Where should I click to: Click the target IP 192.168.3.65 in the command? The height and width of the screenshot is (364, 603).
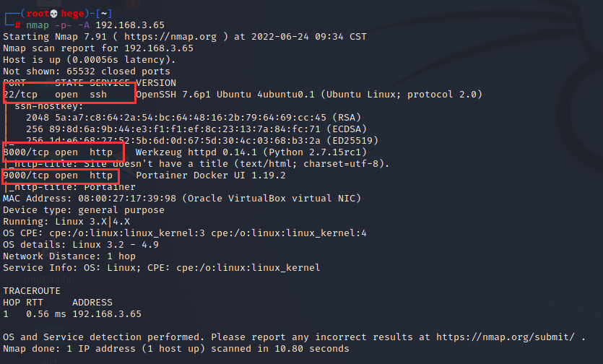tap(130, 25)
